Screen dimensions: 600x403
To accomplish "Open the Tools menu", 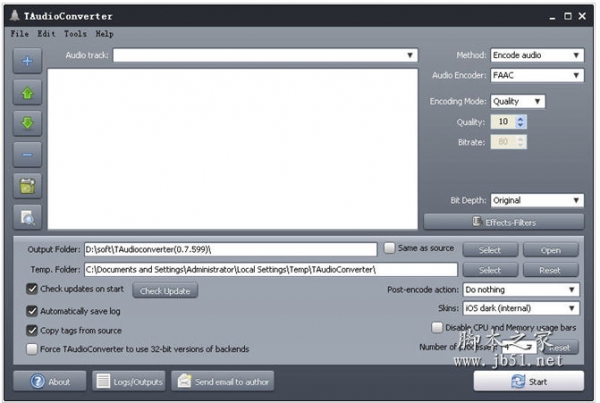I will [x=75, y=34].
